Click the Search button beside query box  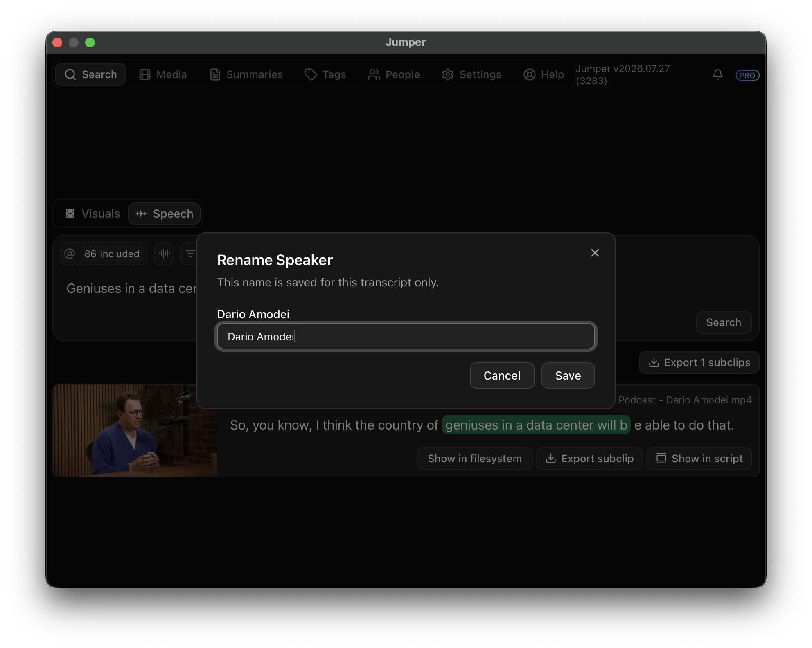pyautogui.click(x=724, y=322)
